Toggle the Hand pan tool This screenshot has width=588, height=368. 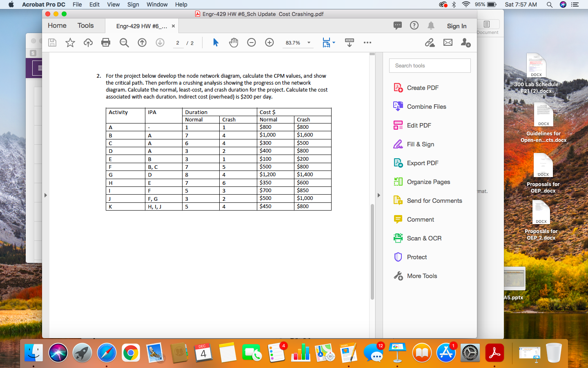pyautogui.click(x=234, y=43)
